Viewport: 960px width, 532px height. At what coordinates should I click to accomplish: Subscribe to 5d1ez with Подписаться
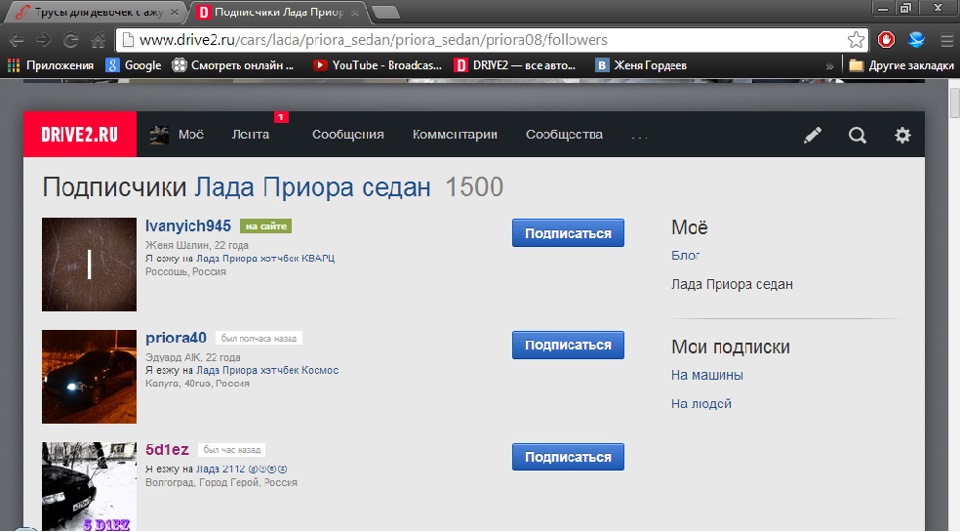pos(568,457)
